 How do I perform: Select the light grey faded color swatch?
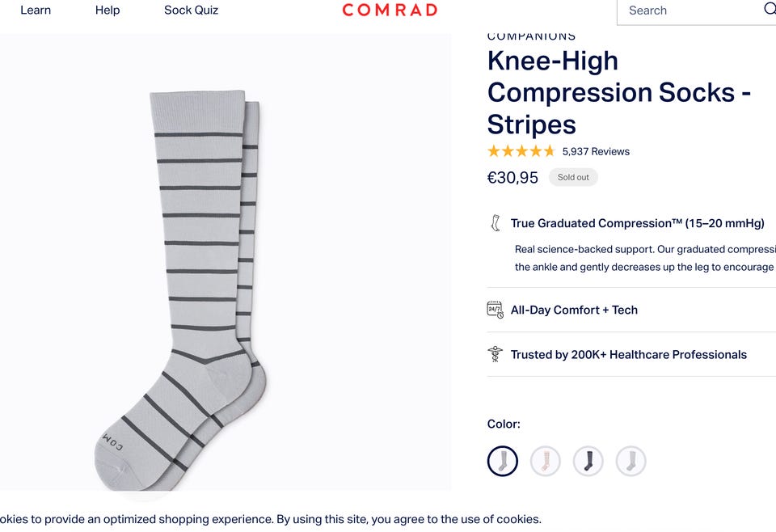coord(631,461)
